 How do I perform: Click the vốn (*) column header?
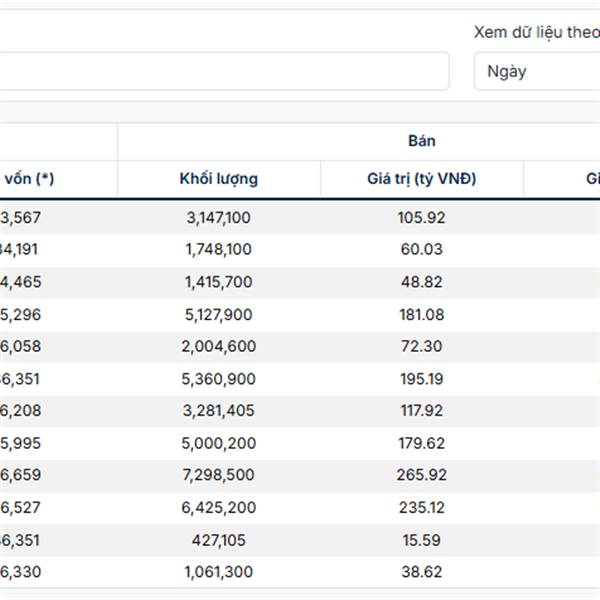tap(30, 179)
